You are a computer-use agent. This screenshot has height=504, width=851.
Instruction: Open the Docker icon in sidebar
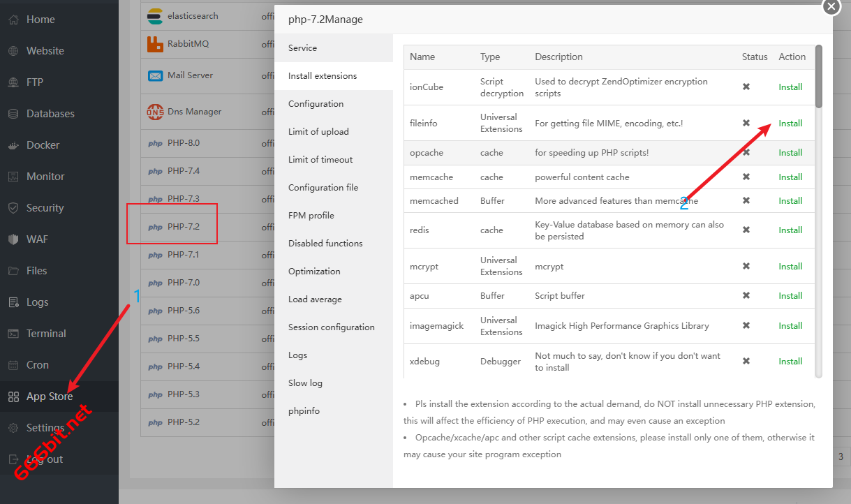click(x=13, y=145)
